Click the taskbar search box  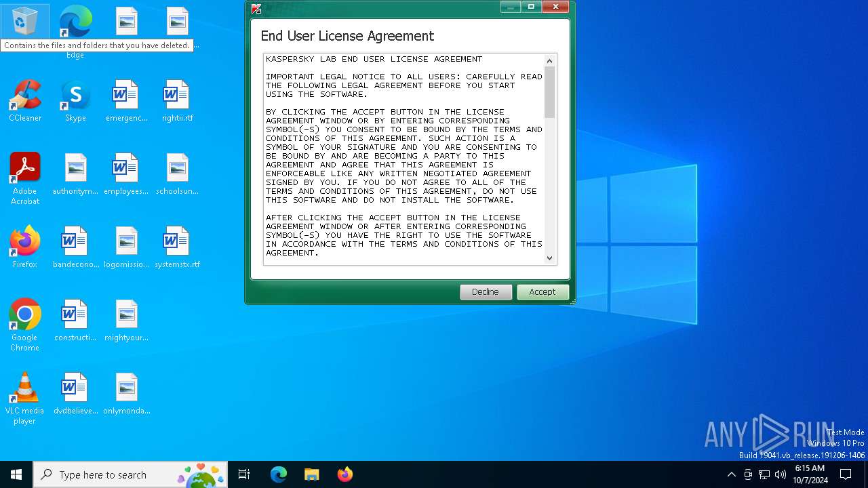[x=130, y=474]
